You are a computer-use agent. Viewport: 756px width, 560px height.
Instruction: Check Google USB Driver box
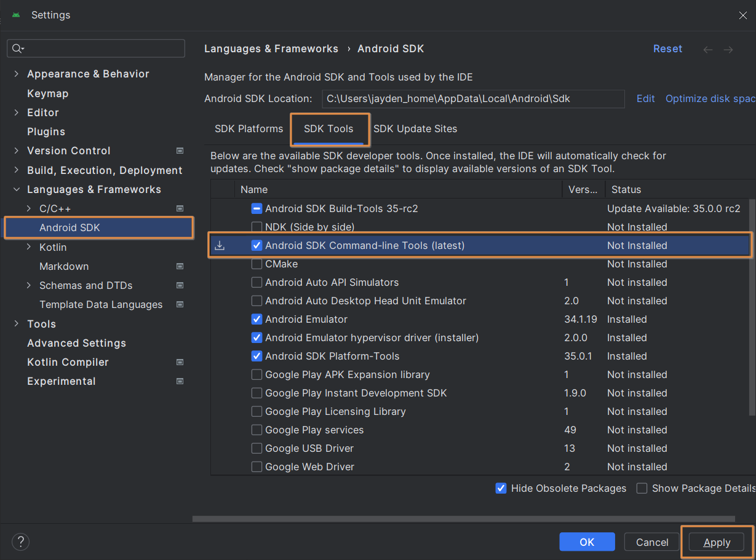tap(257, 448)
